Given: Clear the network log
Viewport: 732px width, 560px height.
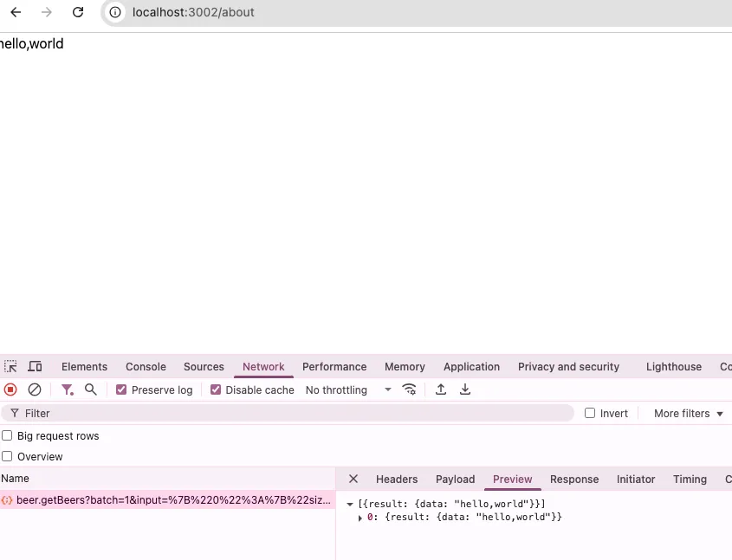Looking at the screenshot, I should click(35, 389).
